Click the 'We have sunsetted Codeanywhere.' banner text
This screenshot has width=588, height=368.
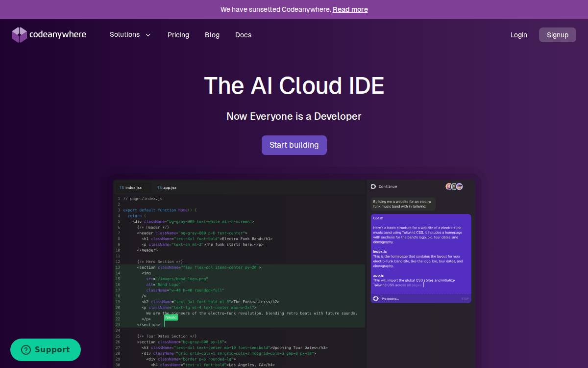tap(275, 9)
